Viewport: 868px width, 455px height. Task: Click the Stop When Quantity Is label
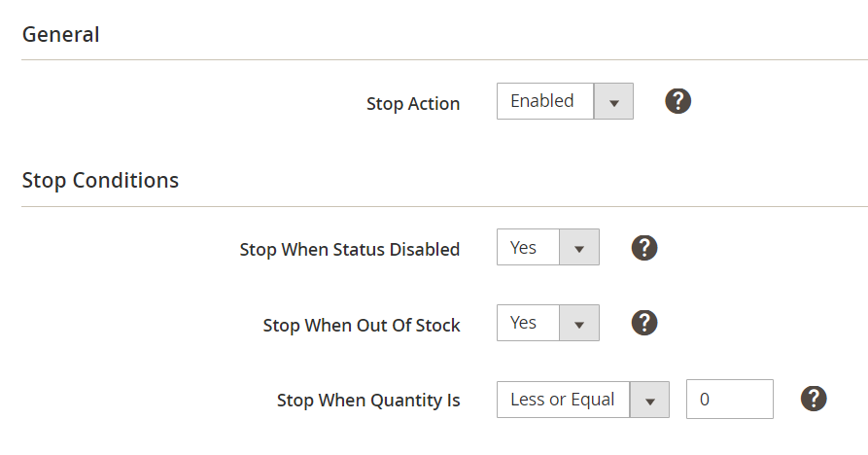click(x=368, y=400)
